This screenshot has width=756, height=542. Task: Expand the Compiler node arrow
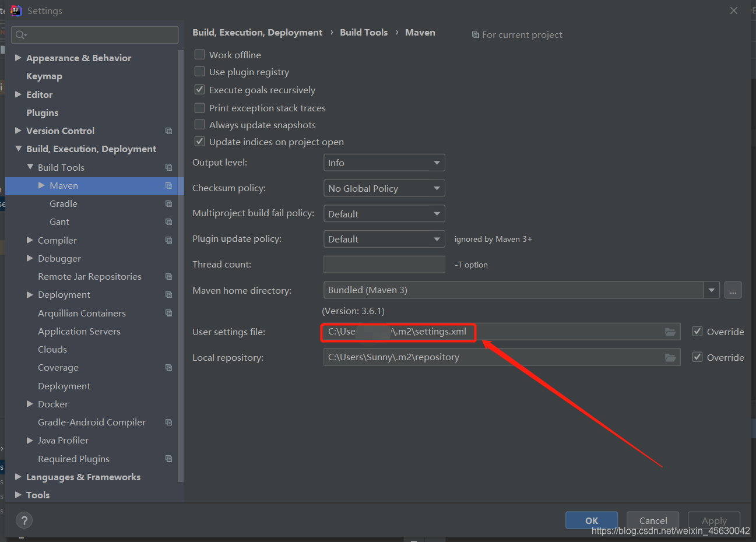tap(30, 240)
